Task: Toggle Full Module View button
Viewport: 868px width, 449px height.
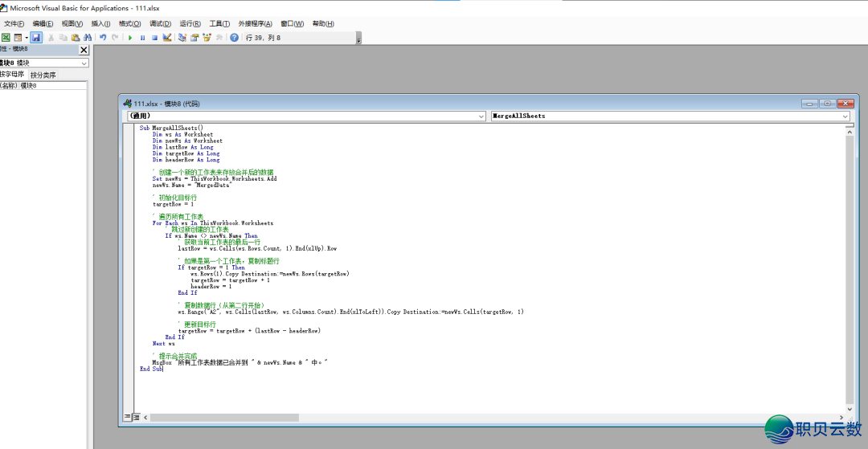Action: [135, 417]
